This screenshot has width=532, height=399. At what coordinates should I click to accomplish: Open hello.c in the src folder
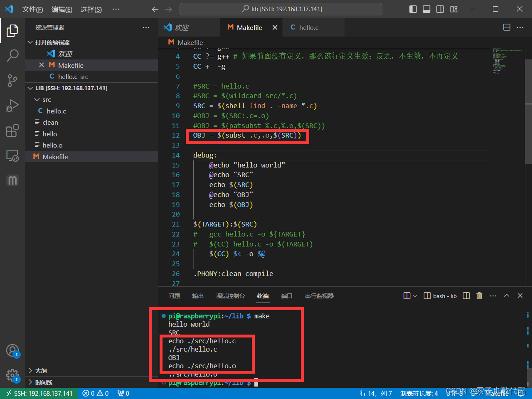91,111
